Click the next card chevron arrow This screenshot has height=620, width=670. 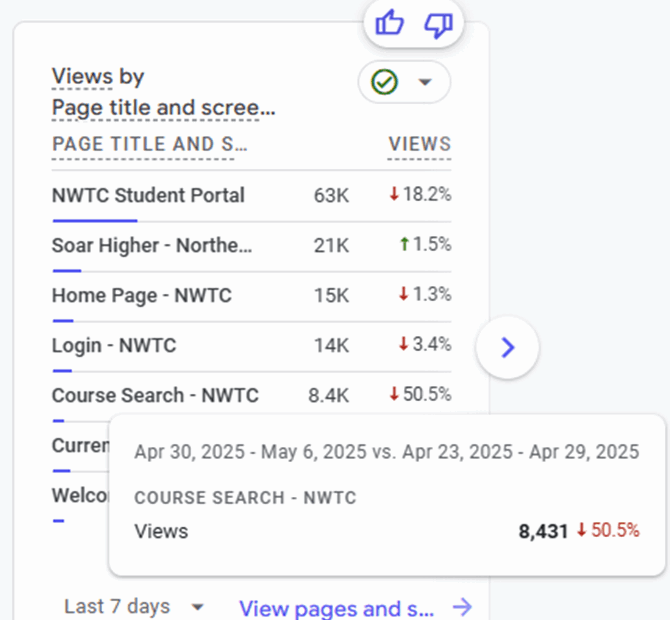click(508, 347)
